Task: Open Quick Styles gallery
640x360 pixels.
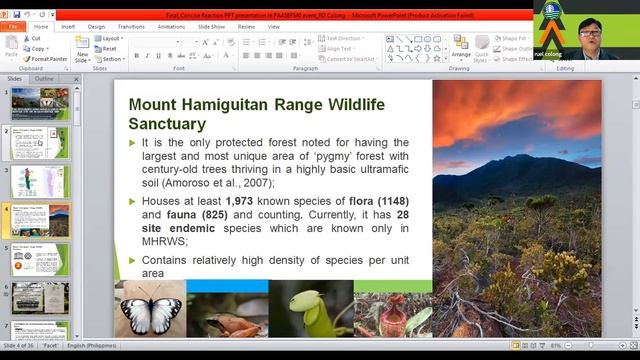Action: coord(482,48)
